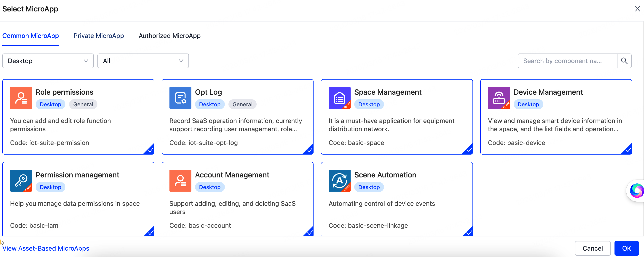This screenshot has width=644, height=257.
Task: Click the Role permissions app icon
Action: (x=21, y=98)
